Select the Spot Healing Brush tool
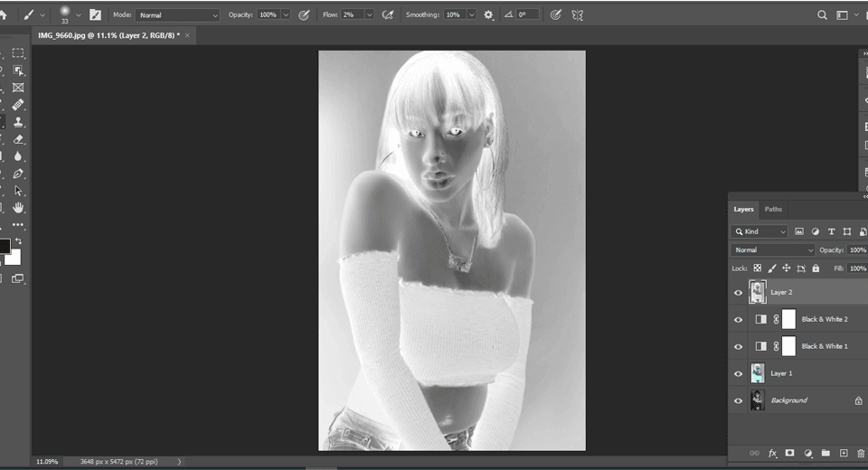Viewport: 868px width, 470px height. point(18,105)
